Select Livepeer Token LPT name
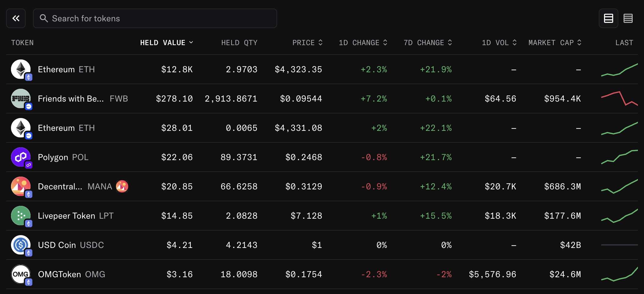The width and height of the screenshot is (644, 294). point(76,216)
